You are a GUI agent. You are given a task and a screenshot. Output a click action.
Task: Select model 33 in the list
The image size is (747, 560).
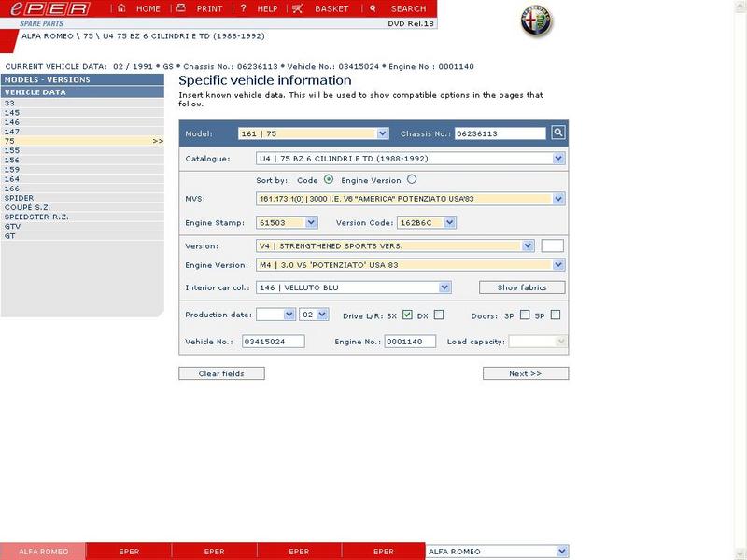(82, 104)
